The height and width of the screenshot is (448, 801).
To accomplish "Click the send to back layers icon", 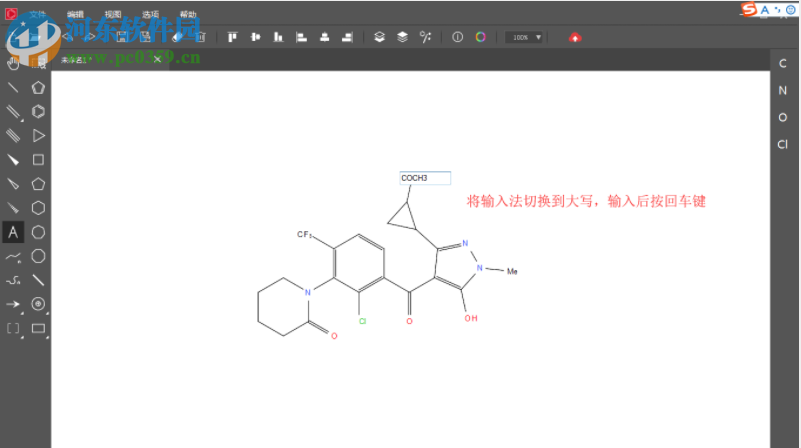I will tap(403, 37).
